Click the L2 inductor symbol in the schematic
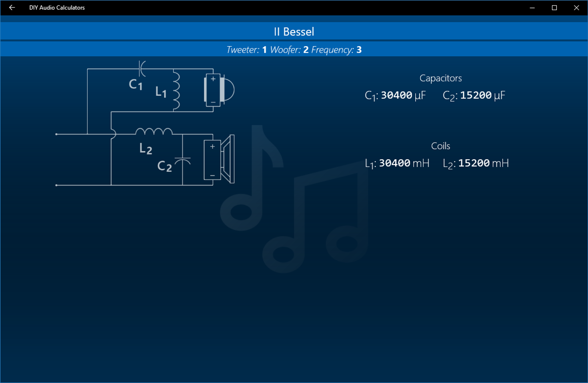Image resolution: width=588 pixels, height=383 pixels. point(153,131)
